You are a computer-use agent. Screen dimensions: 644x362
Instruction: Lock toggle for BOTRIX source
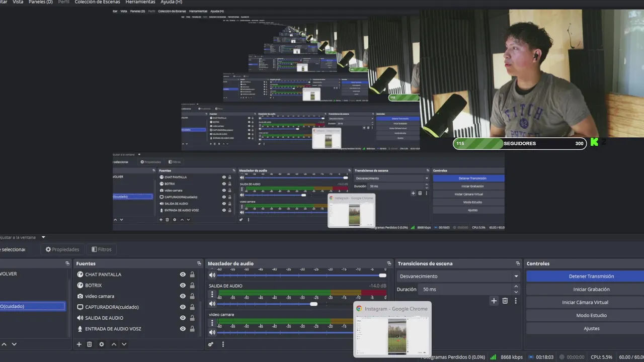coord(192,286)
